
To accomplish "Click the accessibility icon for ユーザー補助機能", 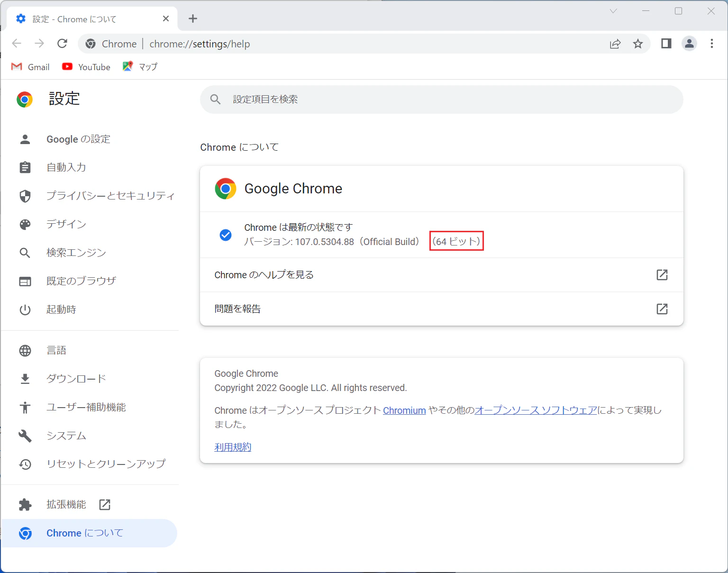I will 25,407.
